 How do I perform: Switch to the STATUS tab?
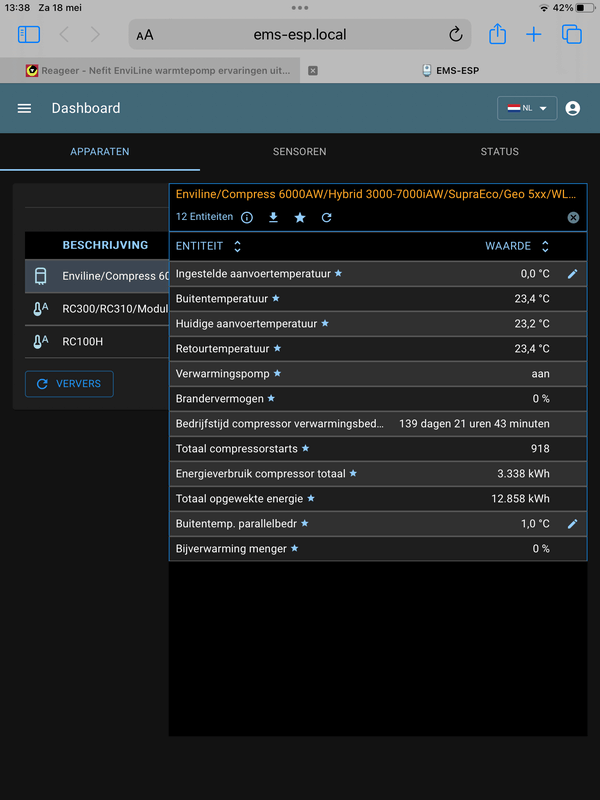(x=499, y=152)
